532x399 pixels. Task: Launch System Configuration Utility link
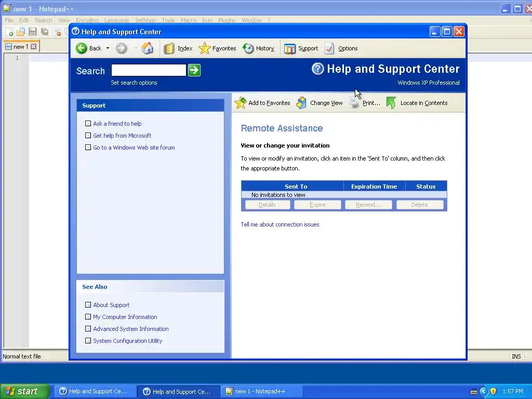[128, 341]
